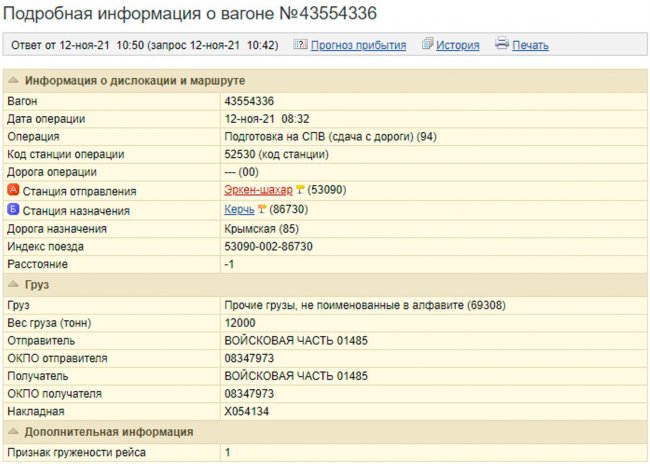
Task: Collapse the Дополнительная информация section
Action: pos(13,432)
